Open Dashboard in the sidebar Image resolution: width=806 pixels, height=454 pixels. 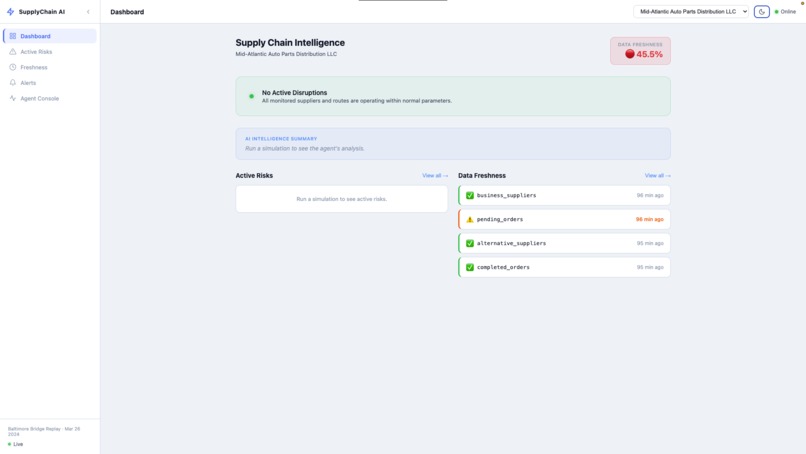tap(50, 36)
